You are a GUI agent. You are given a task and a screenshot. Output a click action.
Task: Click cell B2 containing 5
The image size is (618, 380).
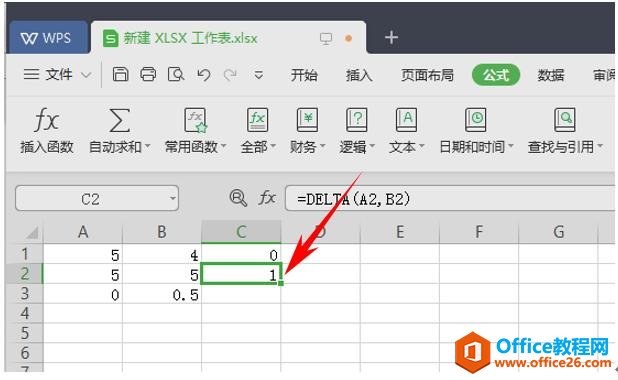point(162,274)
